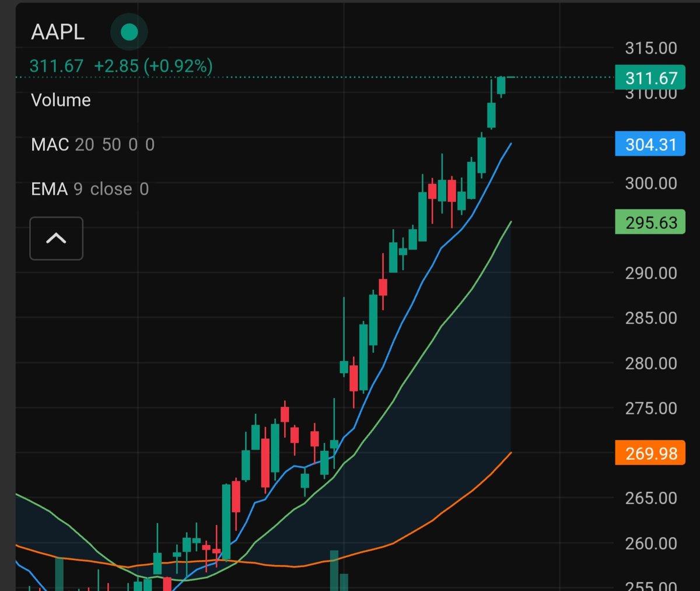The width and height of the screenshot is (700, 591).
Task: Collapse the indicator legend with the chevron button
Action: (56, 238)
